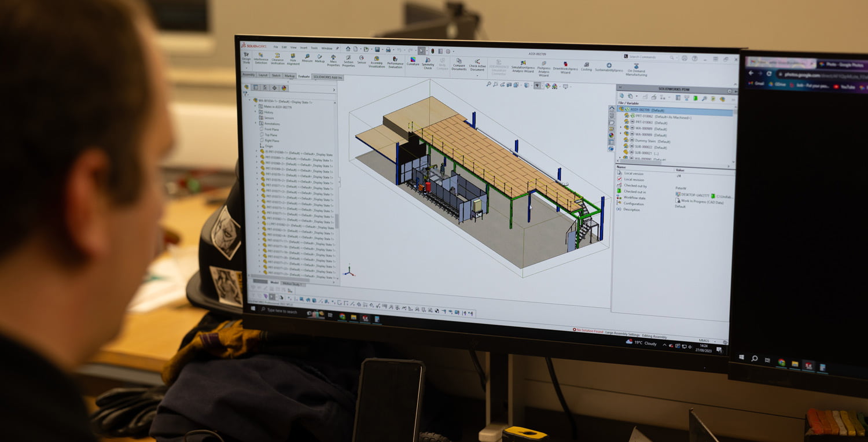Open Section Properties
This screenshot has height=442, width=868.
(348, 61)
